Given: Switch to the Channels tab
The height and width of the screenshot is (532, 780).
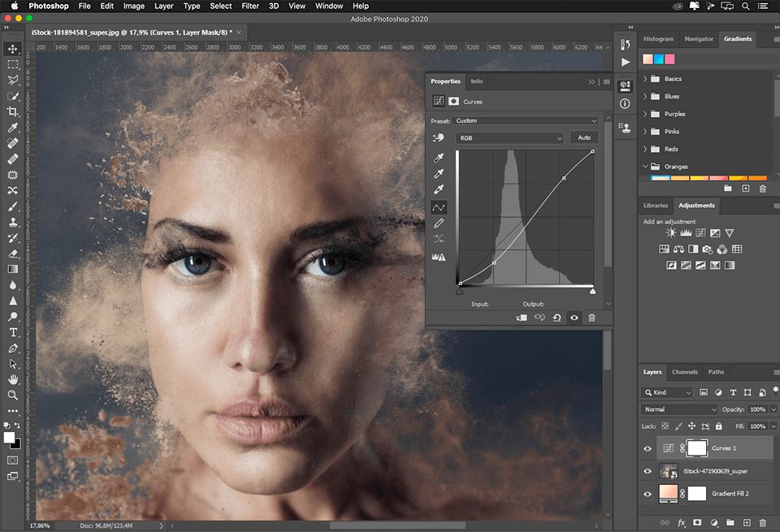Looking at the screenshot, I should pos(685,372).
